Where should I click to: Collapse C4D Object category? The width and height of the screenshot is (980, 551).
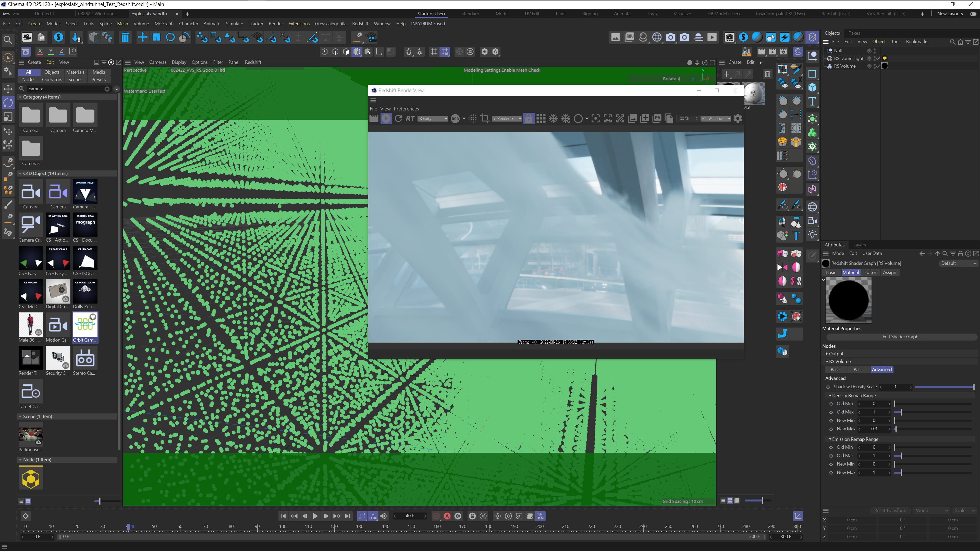(x=20, y=173)
